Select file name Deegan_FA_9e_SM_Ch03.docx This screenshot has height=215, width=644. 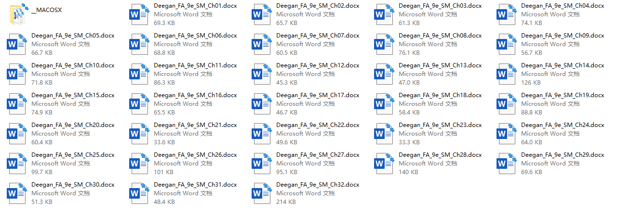[x=440, y=6]
